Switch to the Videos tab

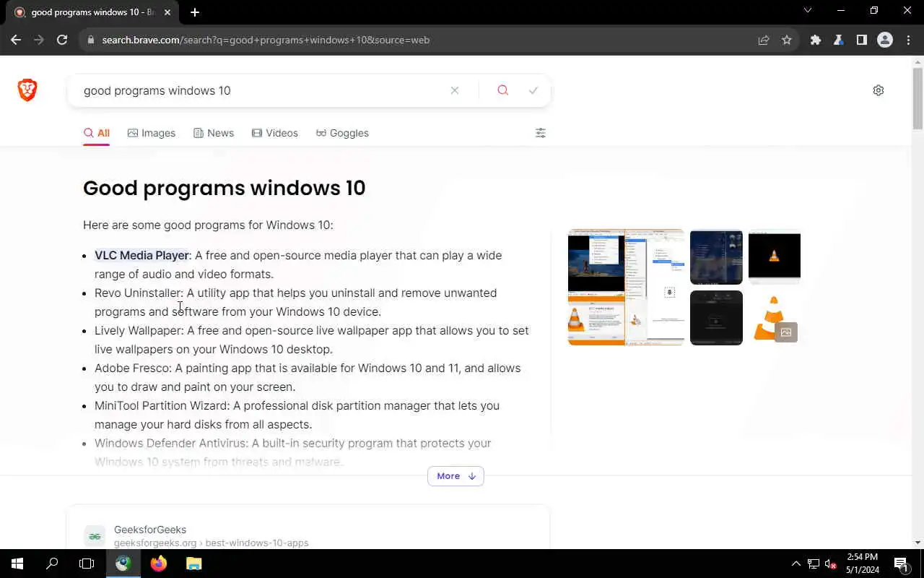pyautogui.click(x=275, y=133)
